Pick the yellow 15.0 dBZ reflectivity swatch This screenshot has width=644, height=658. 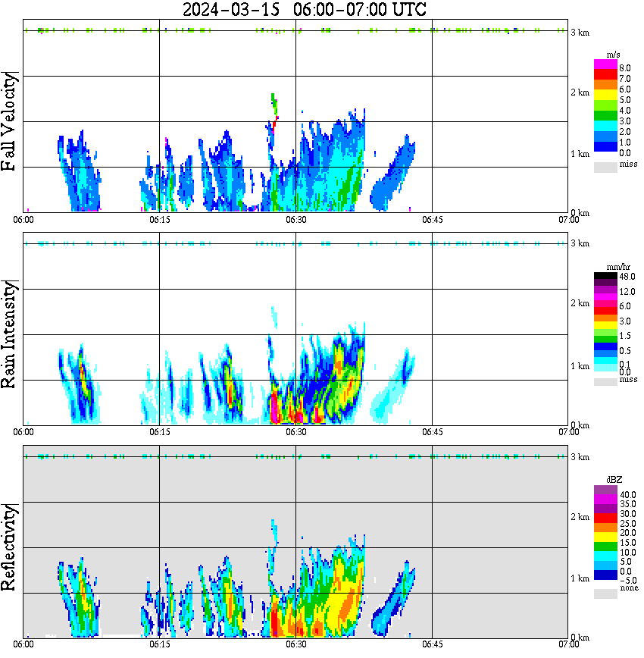tap(605, 537)
